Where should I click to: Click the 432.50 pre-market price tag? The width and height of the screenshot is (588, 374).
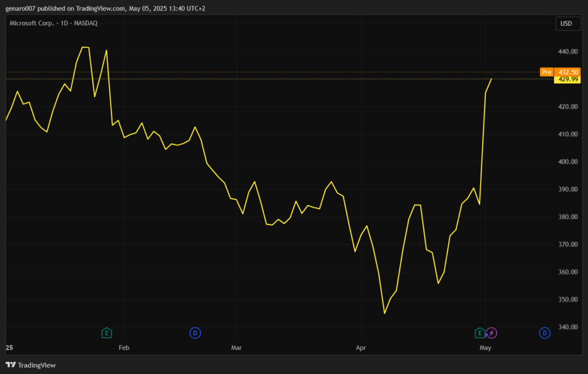(568, 72)
